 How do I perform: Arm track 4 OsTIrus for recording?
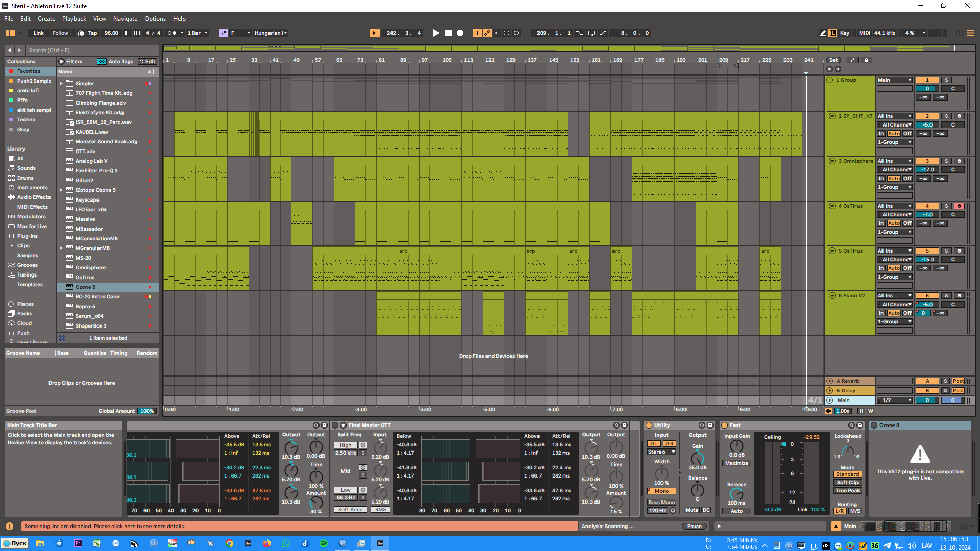pyautogui.click(x=959, y=206)
